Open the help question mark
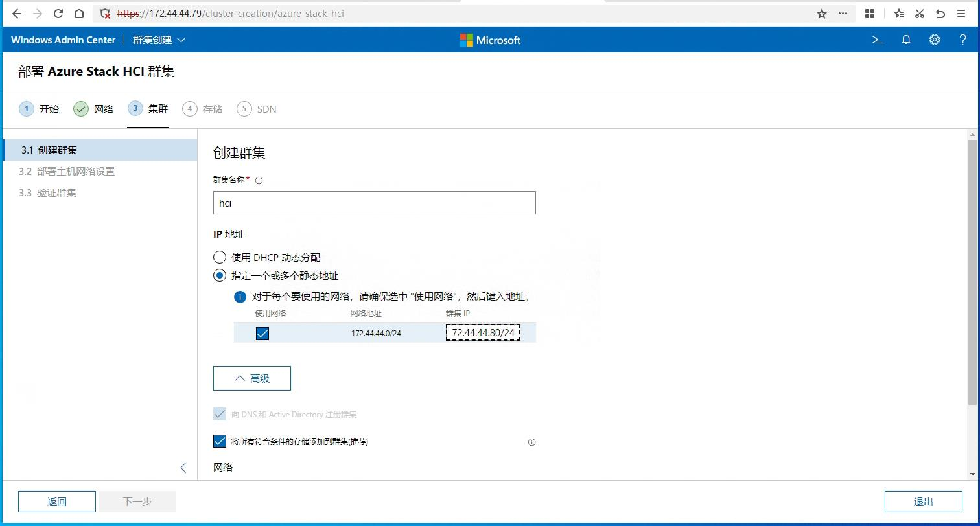980x526 pixels. [x=962, y=40]
